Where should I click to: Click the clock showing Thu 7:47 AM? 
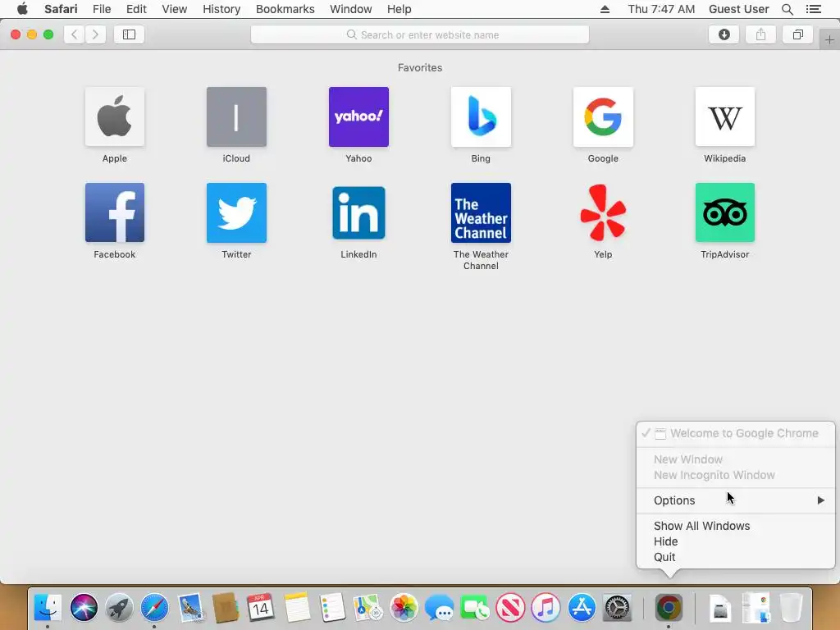661,9
